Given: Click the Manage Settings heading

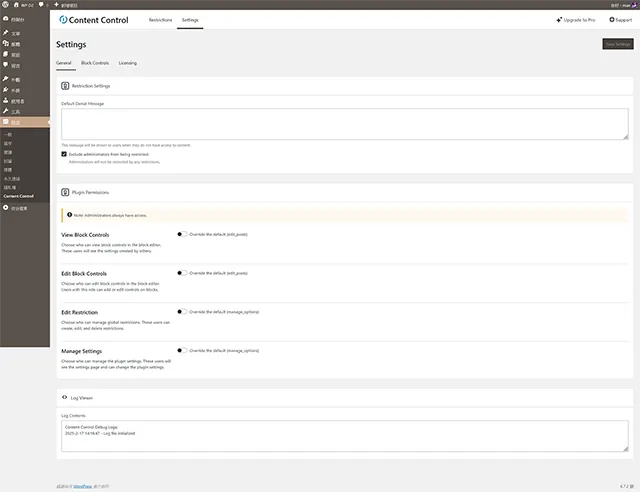Looking at the screenshot, I should pos(82,351).
